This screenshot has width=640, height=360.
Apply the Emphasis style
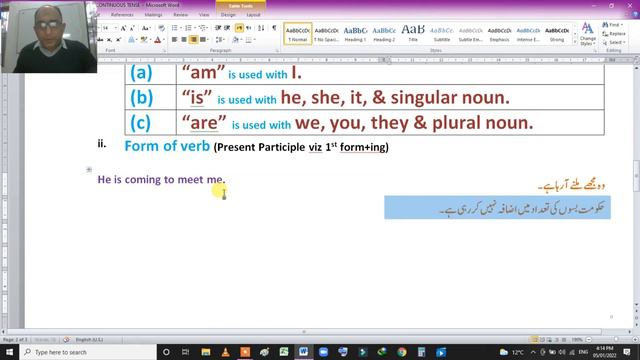(499, 34)
